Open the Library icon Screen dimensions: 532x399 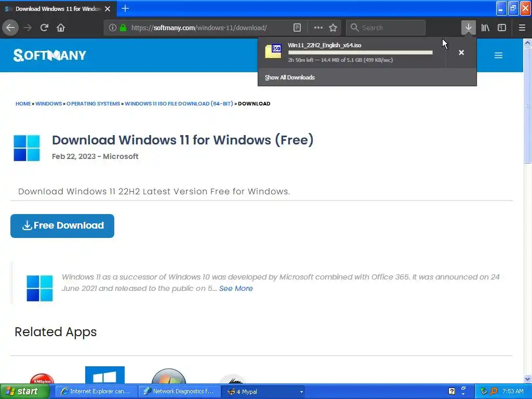(485, 28)
